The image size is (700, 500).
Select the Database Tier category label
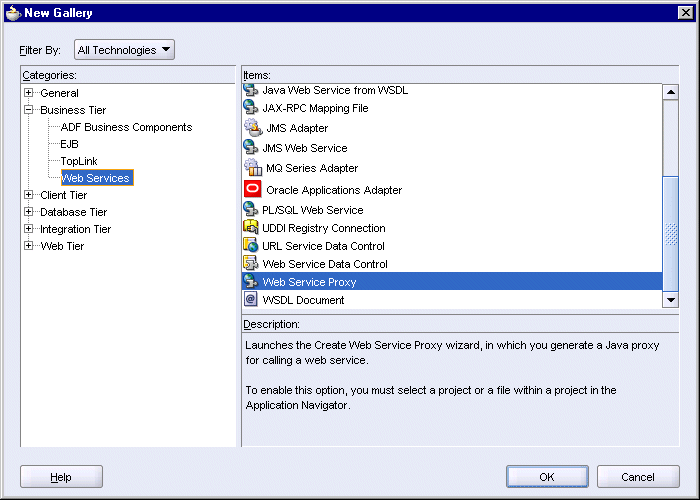[74, 212]
